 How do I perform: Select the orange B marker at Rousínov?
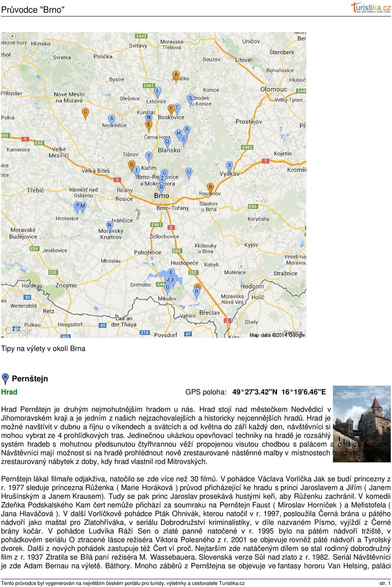210,188
